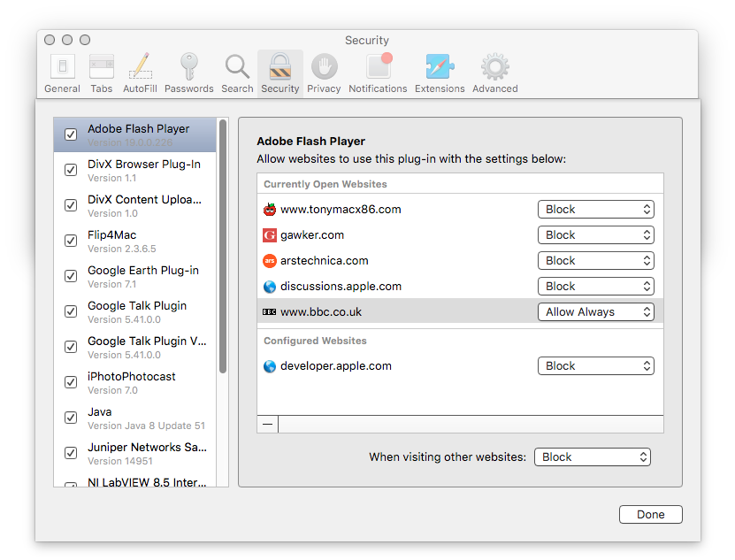Screen dimensions: 735x560
Task: Open Allow Always dropdown for www.bbc.co.uk
Action: coord(596,312)
